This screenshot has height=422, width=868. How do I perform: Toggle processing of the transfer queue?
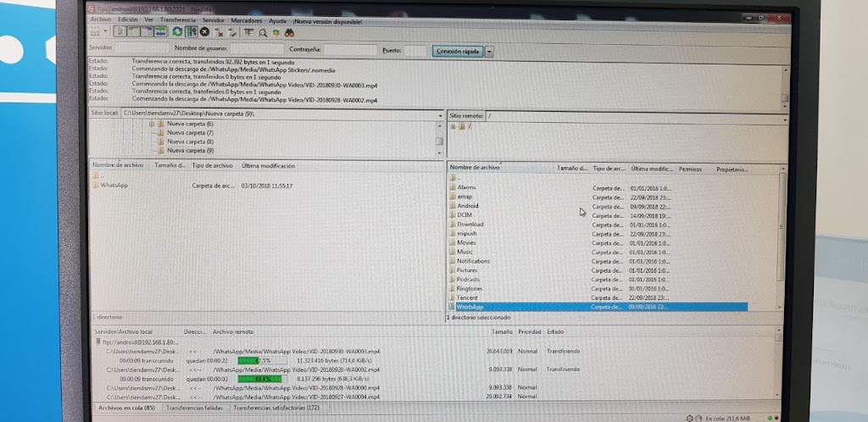tap(192, 32)
